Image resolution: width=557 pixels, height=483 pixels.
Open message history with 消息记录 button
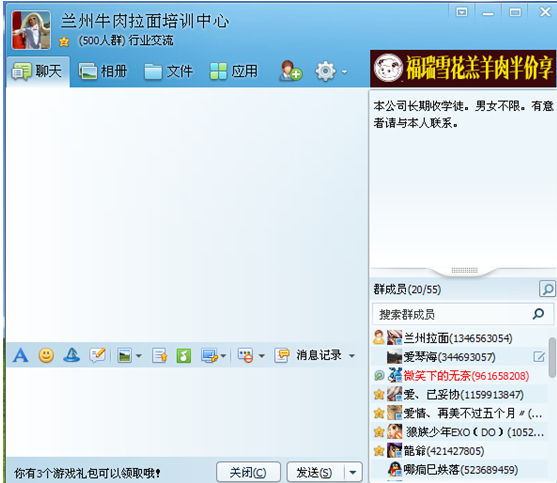point(308,355)
